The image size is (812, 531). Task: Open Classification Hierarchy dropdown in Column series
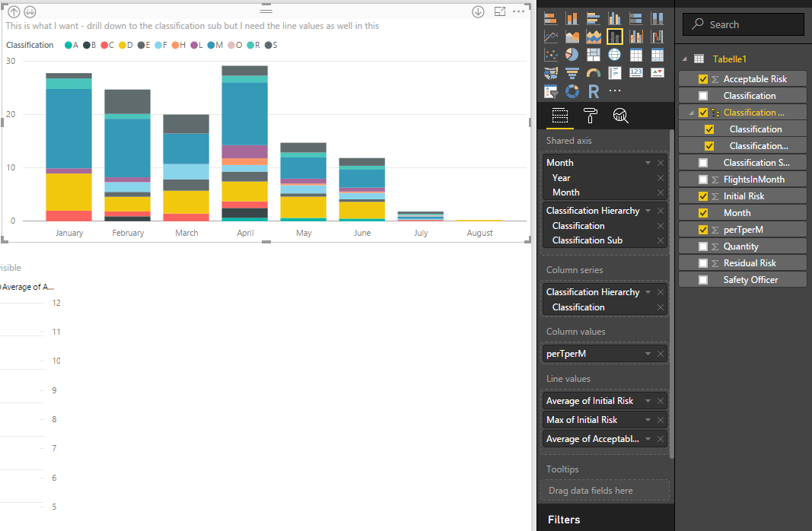coord(648,292)
